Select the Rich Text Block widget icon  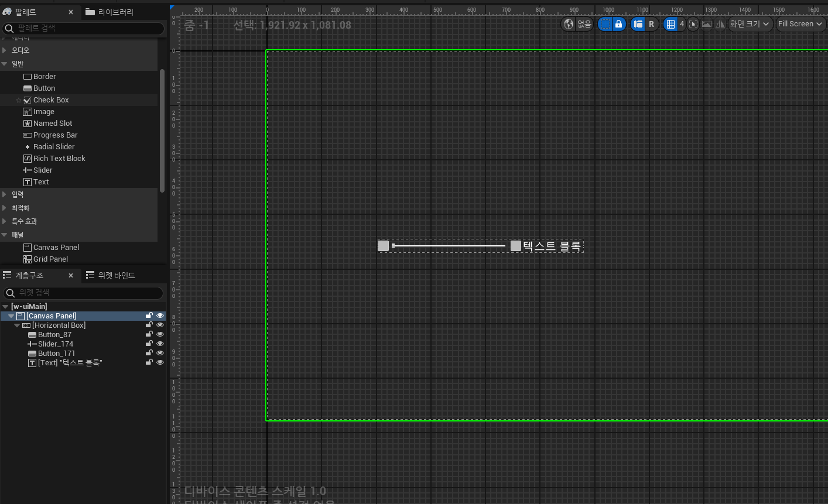point(27,159)
